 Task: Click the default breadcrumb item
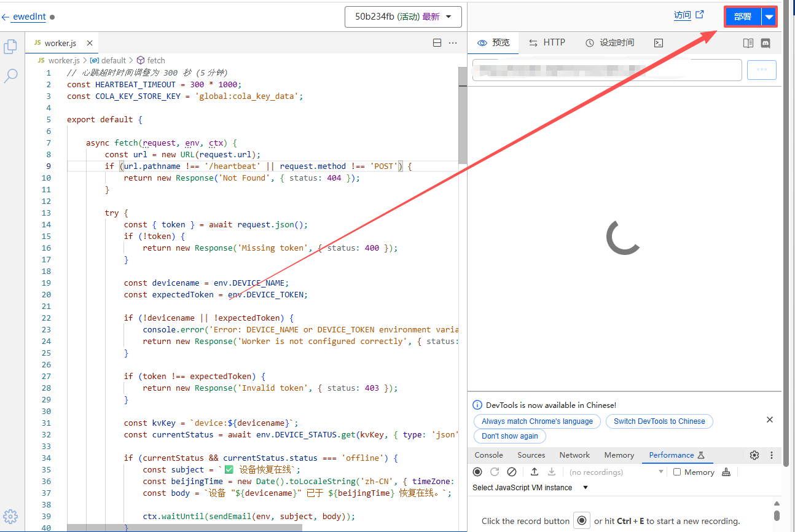(108, 60)
